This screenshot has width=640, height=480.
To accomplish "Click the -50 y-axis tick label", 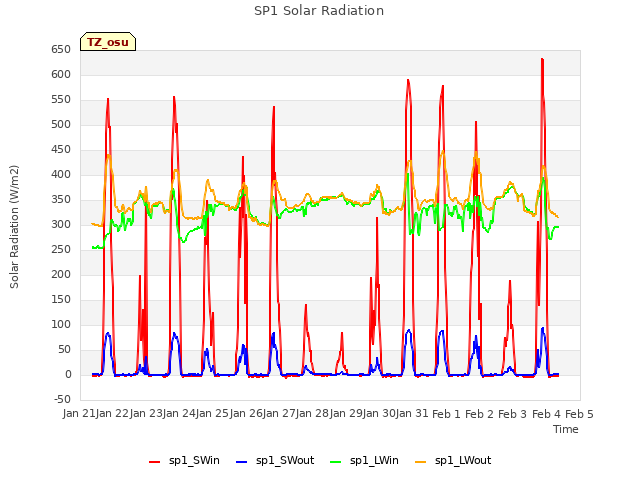I will (62, 400).
